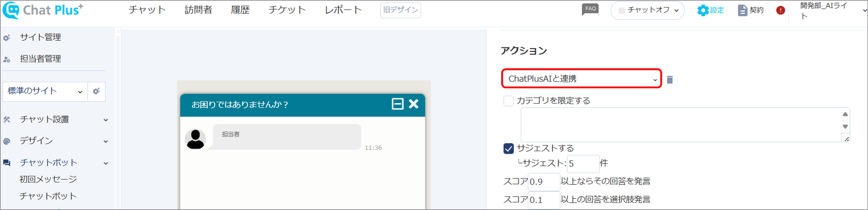This screenshot has height=210, width=868.
Task: Switch to 旧デザイン
Action: (x=400, y=10)
